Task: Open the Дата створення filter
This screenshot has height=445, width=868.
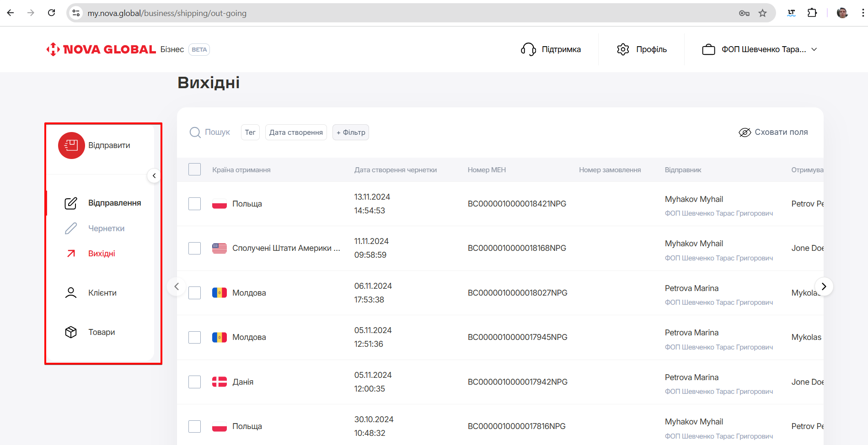Action: click(296, 132)
